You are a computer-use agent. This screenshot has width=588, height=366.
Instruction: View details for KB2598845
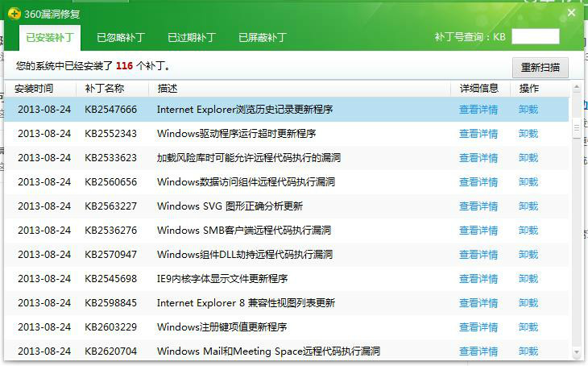478,303
